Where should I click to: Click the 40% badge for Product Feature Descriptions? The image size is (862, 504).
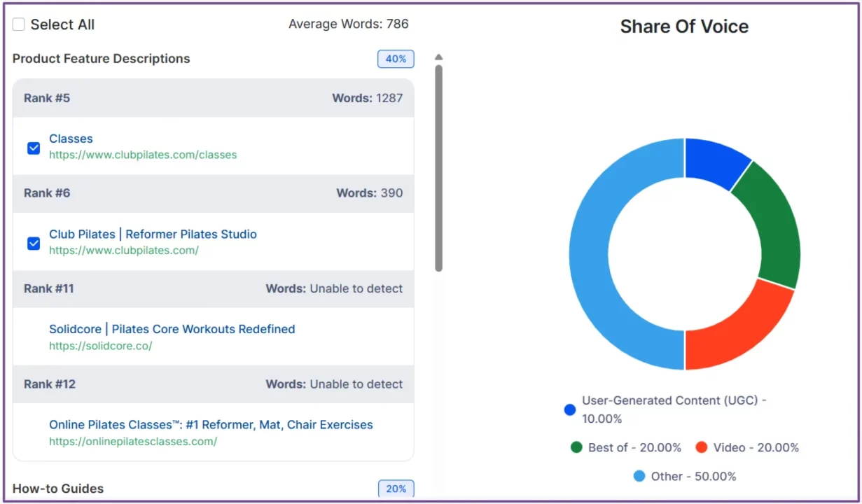(x=396, y=59)
